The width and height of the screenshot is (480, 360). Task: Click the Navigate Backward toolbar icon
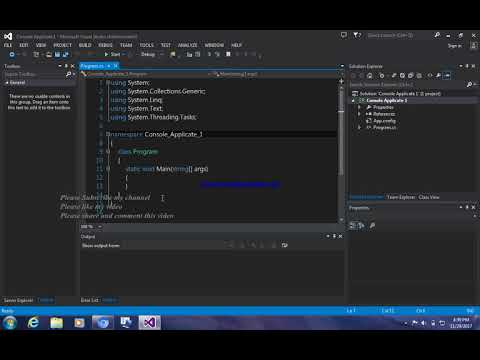tap(12, 54)
